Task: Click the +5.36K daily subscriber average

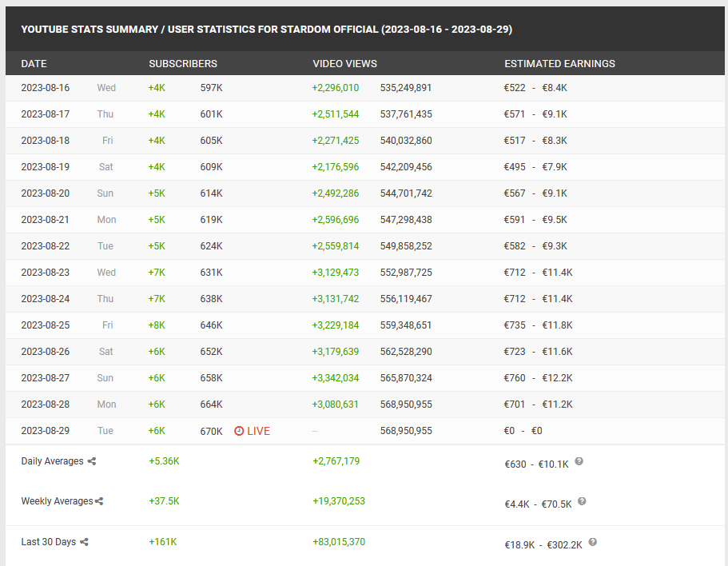Action: pyautogui.click(x=164, y=461)
